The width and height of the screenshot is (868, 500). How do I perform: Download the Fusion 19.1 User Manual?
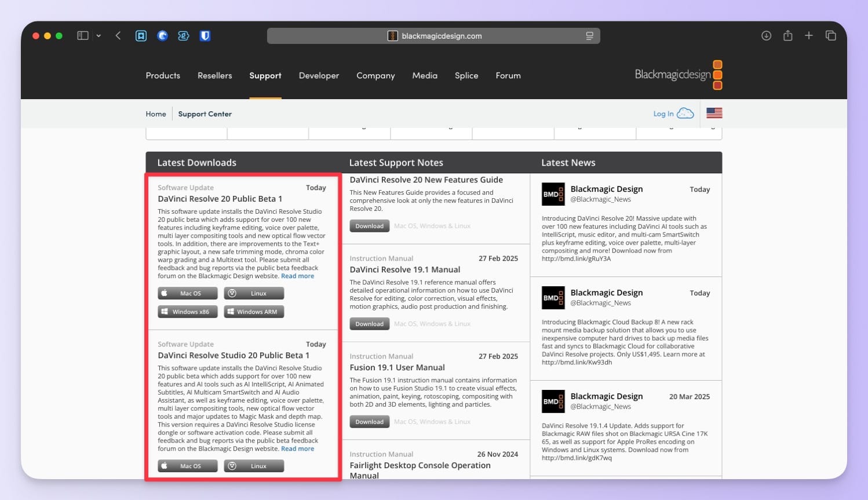(369, 422)
